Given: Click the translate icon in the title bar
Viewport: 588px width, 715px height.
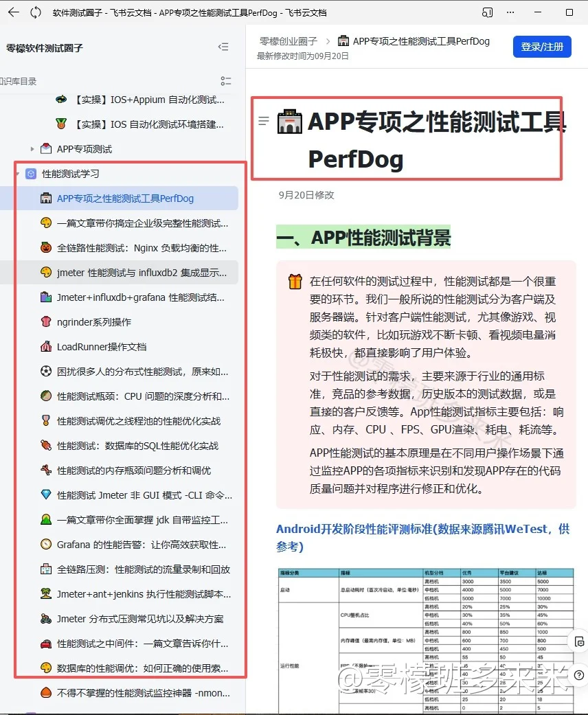Looking at the screenshot, I should point(487,12).
